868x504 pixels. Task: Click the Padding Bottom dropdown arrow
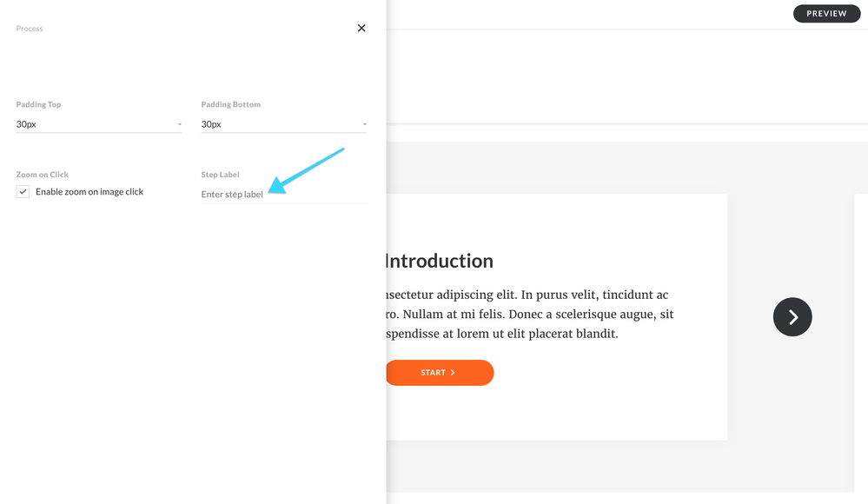365,124
